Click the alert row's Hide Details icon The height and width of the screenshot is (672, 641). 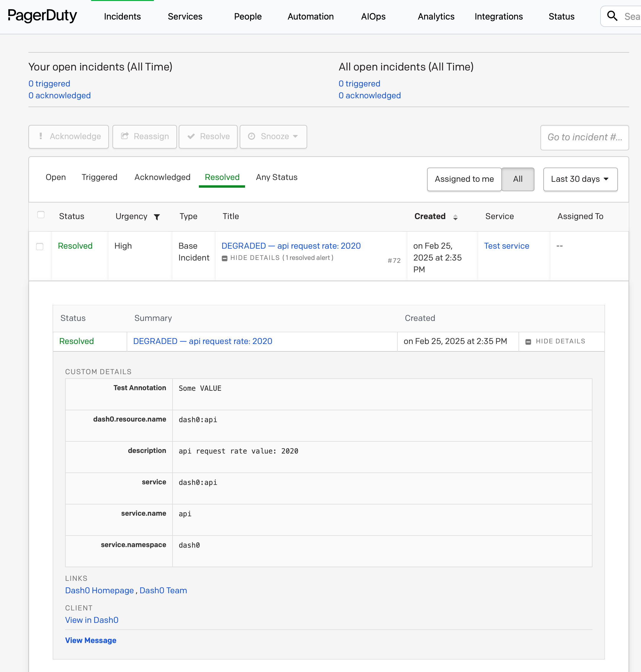528,341
